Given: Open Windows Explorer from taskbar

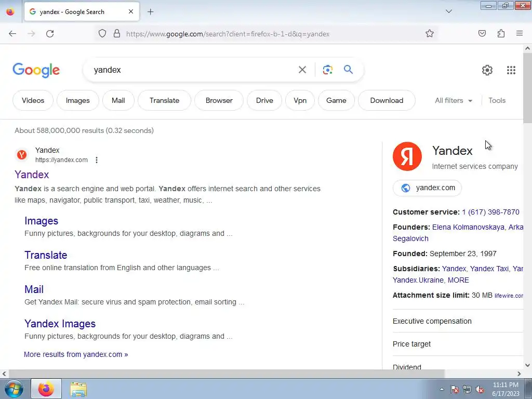Looking at the screenshot, I should (x=78, y=389).
